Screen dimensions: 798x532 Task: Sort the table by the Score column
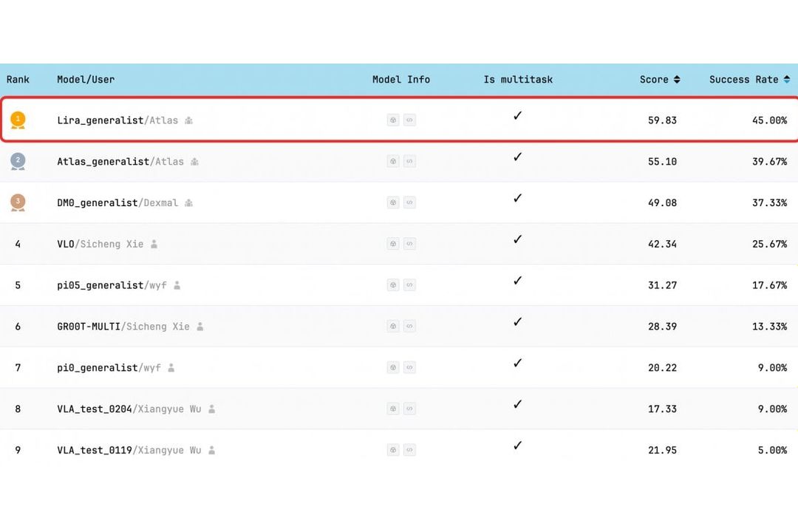coord(660,79)
